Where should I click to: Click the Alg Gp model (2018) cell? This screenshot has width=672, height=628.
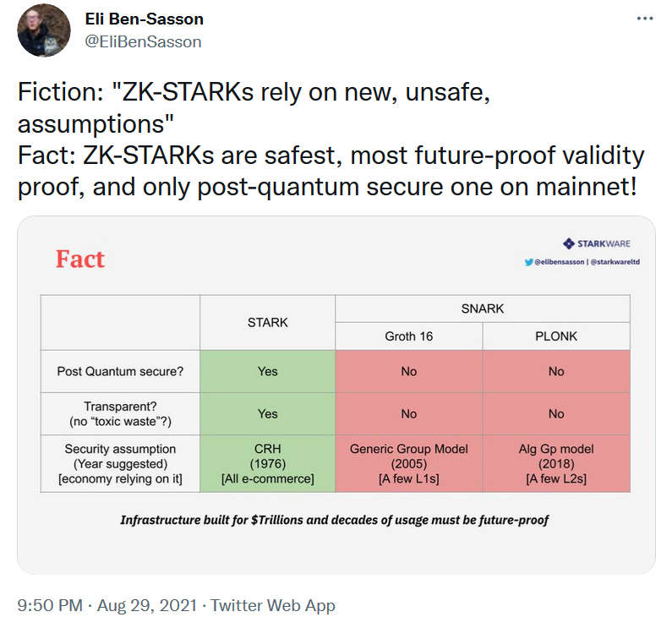coord(556,464)
